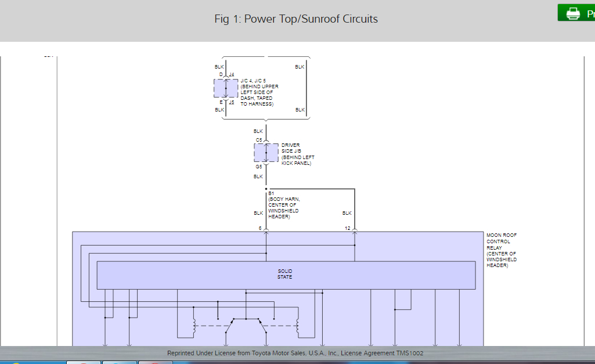Click the right relay coil symbol

click(x=298, y=327)
